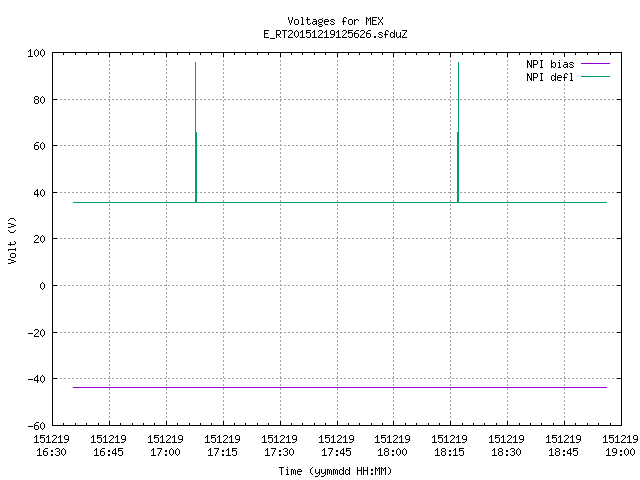Click the 'NPI defl' legend label
This screenshot has width=640, height=480.
[550, 77]
